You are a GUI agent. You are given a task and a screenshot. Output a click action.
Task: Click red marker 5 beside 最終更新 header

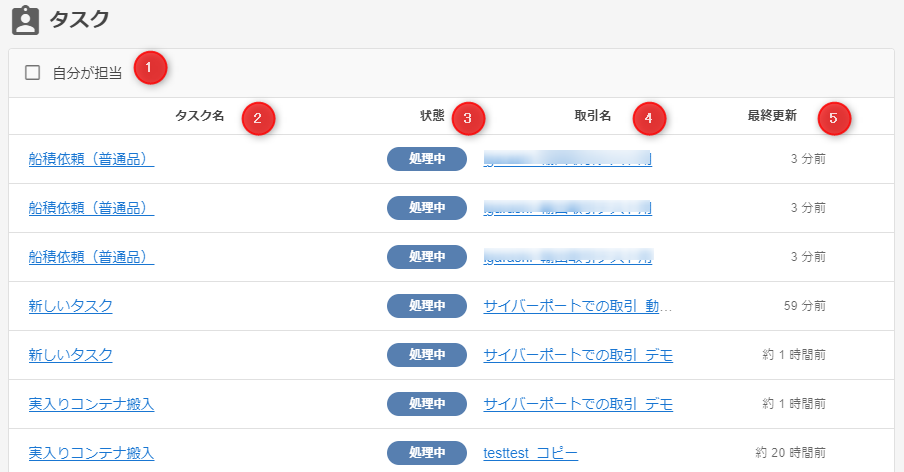(833, 119)
